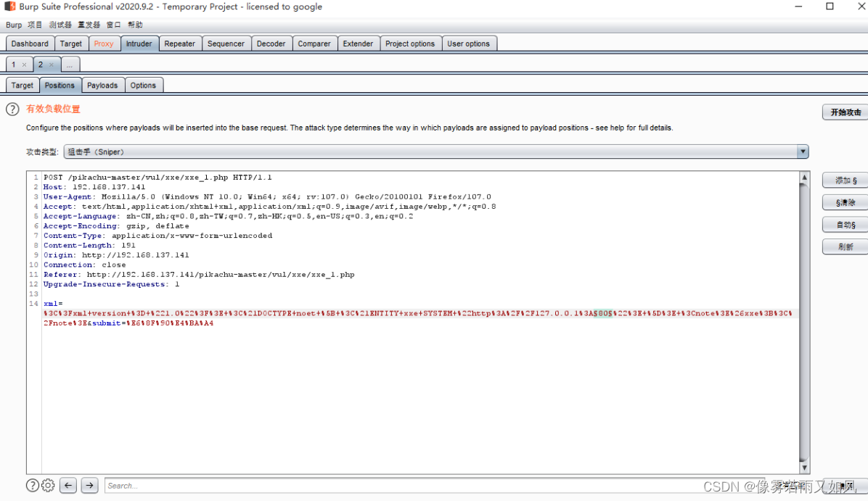
Task: Click the 刷新 refresh button
Action: (x=846, y=247)
